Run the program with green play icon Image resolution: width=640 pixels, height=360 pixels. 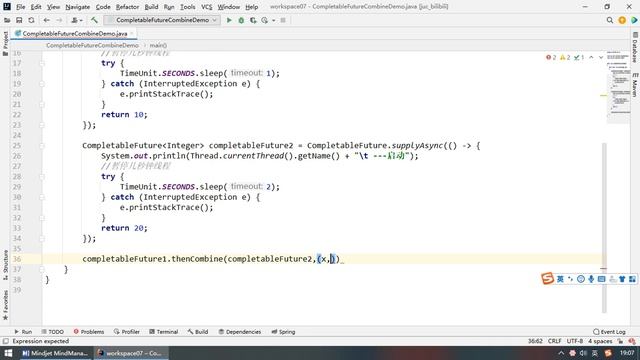click(x=229, y=20)
